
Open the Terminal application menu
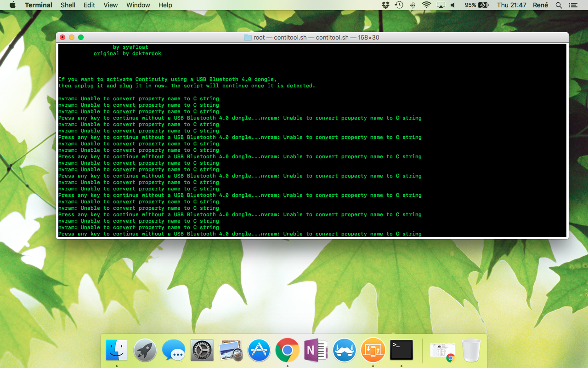[x=39, y=5]
